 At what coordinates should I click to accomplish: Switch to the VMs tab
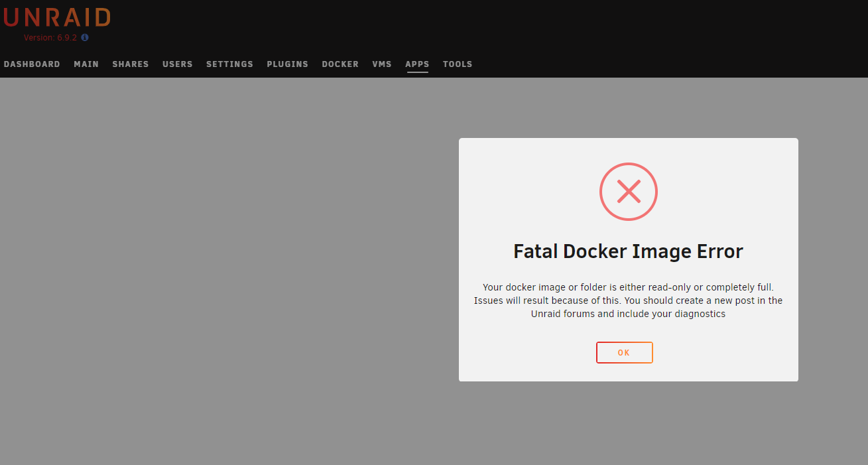pyautogui.click(x=382, y=64)
